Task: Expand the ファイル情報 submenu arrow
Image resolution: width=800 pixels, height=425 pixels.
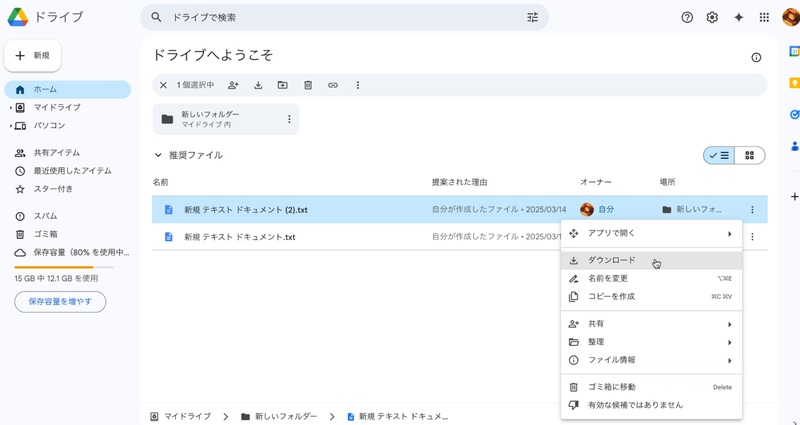Action: coord(730,361)
